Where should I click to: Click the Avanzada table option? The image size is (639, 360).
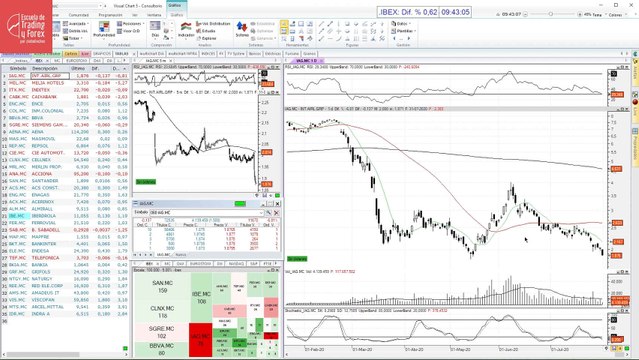point(75,24)
